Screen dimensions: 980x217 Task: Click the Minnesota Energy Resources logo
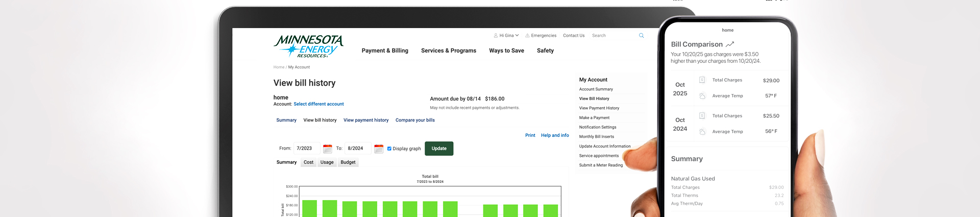(309, 46)
